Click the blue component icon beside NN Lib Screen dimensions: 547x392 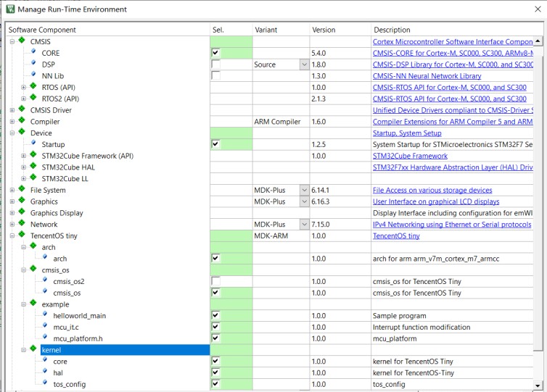click(x=33, y=75)
